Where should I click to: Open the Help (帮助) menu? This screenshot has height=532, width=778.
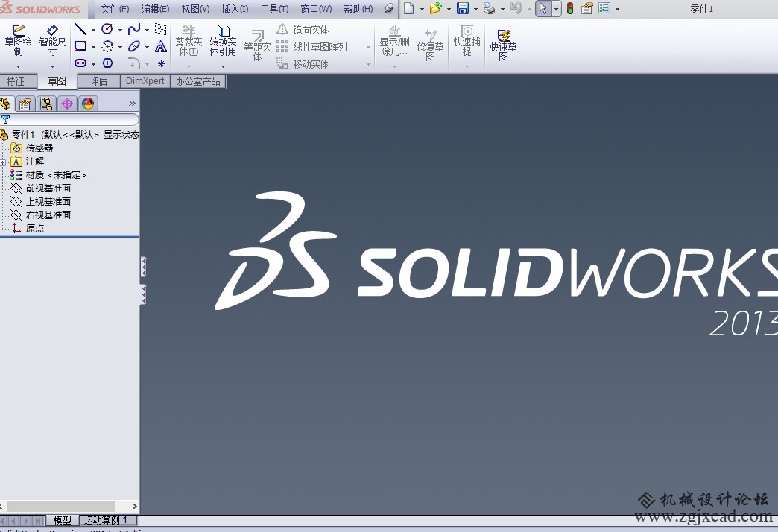tap(358, 9)
